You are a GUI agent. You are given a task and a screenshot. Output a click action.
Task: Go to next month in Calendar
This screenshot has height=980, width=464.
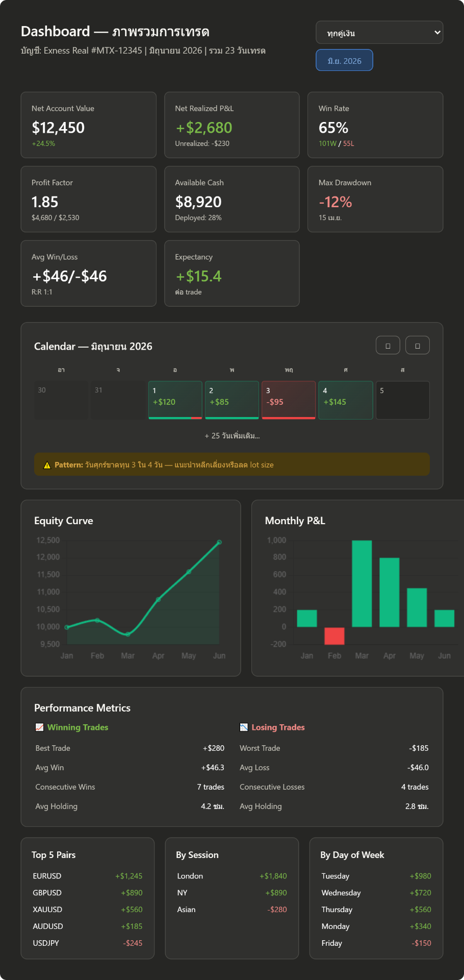click(418, 346)
